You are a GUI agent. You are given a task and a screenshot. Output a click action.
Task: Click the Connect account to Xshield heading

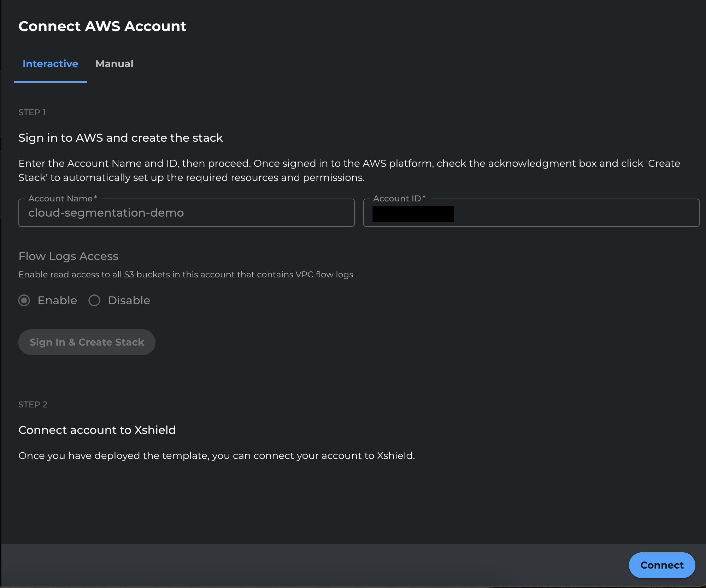coord(97,430)
